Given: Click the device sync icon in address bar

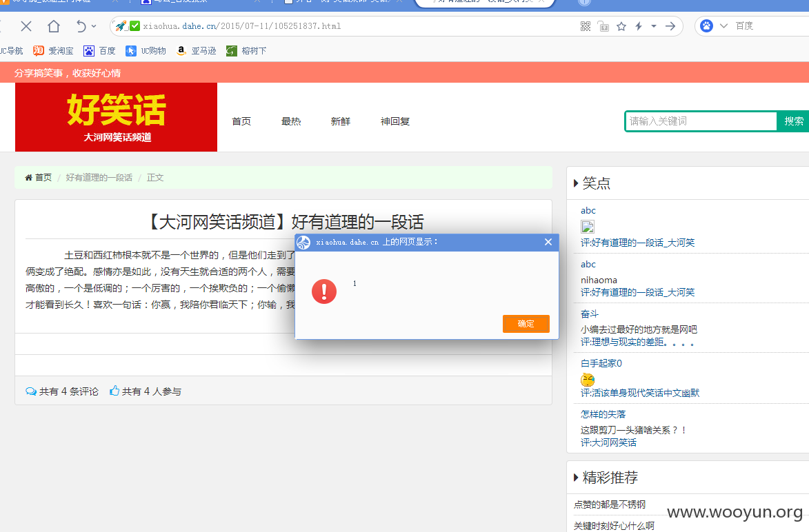Looking at the screenshot, I should pyautogui.click(x=603, y=26).
